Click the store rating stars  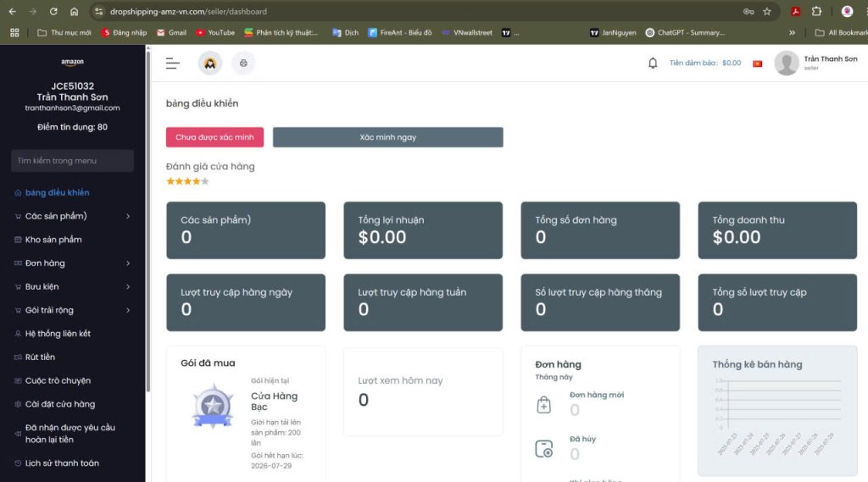point(187,181)
